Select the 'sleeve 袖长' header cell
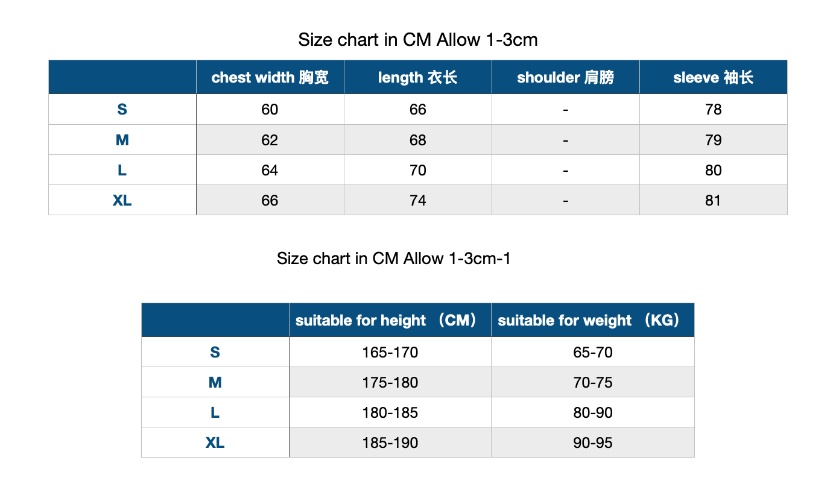836x504 pixels. pyautogui.click(x=714, y=77)
